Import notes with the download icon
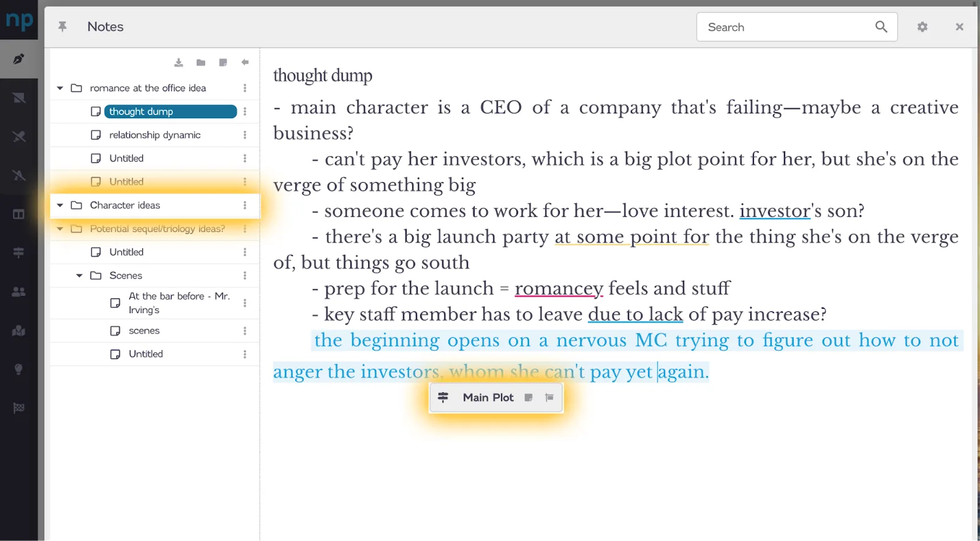Viewport: 980px width, 541px height. pos(179,62)
